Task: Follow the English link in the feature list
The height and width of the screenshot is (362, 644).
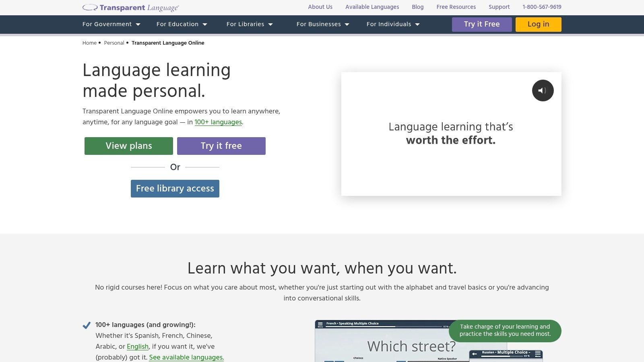Action: tap(138, 347)
